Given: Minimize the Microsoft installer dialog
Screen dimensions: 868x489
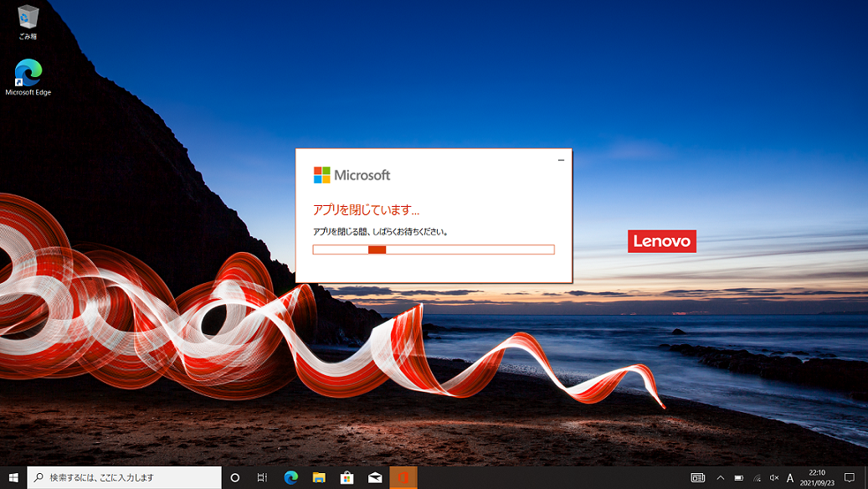Looking at the screenshot, I should coord(561,160).
